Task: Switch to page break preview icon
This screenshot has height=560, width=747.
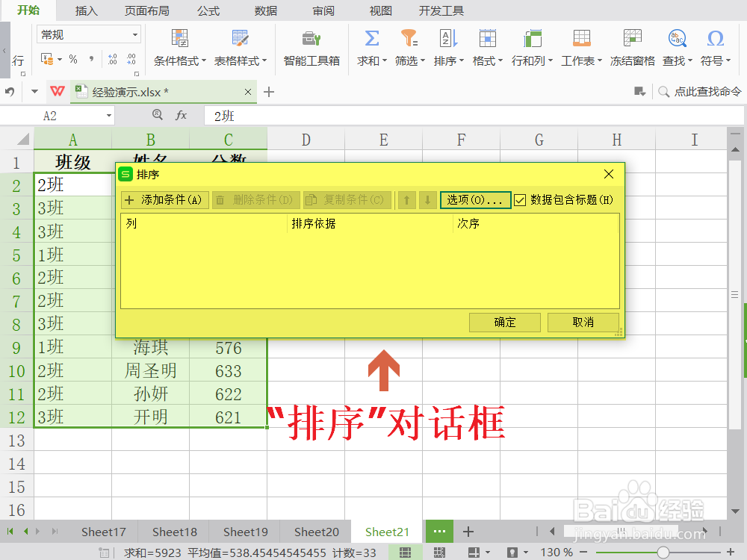Action: coord(439,553)
